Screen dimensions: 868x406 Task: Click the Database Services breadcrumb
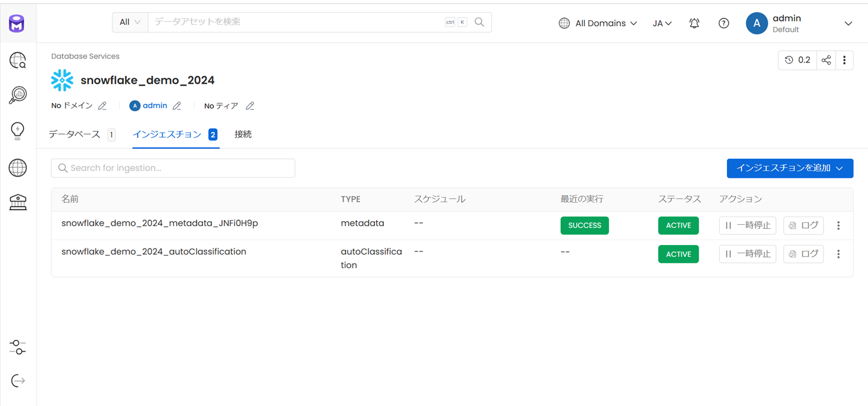pos(85,56)
